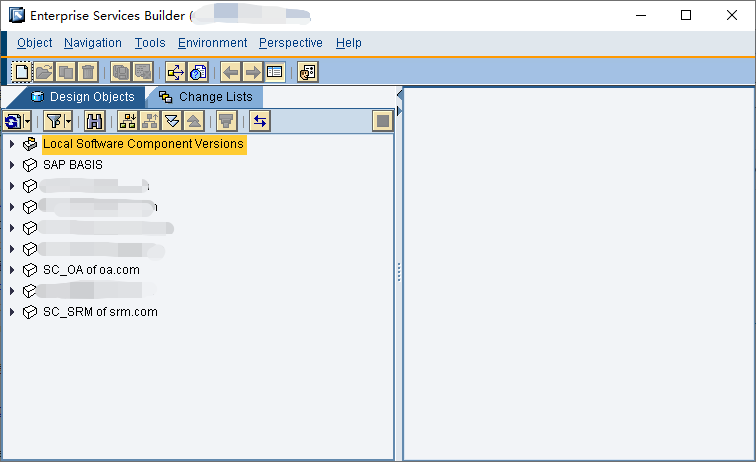Viewport: 756px width, 462px height.
Task: Click the greyed icon left of the where-used arrows
Action: pos(143,72)
